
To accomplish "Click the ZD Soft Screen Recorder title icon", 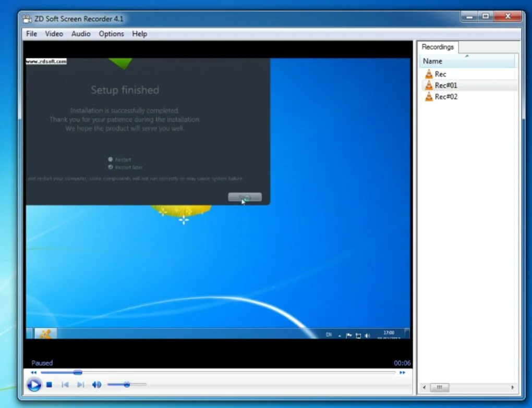I will [27, 19].
